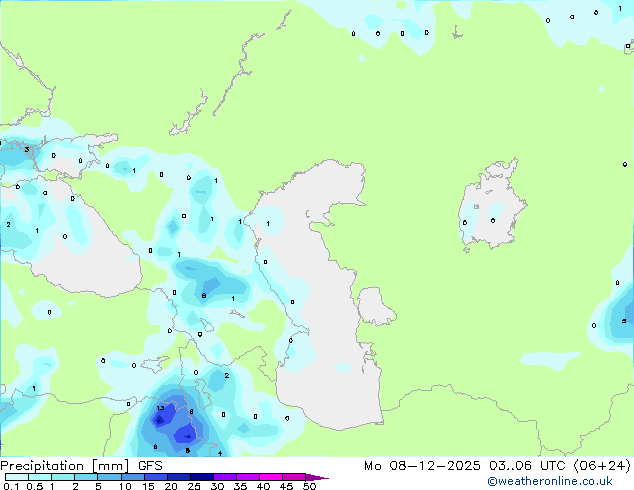Pick legend swatch between 15 and 20
Viewport: 634px width, 490px height.
click(156, 477)
